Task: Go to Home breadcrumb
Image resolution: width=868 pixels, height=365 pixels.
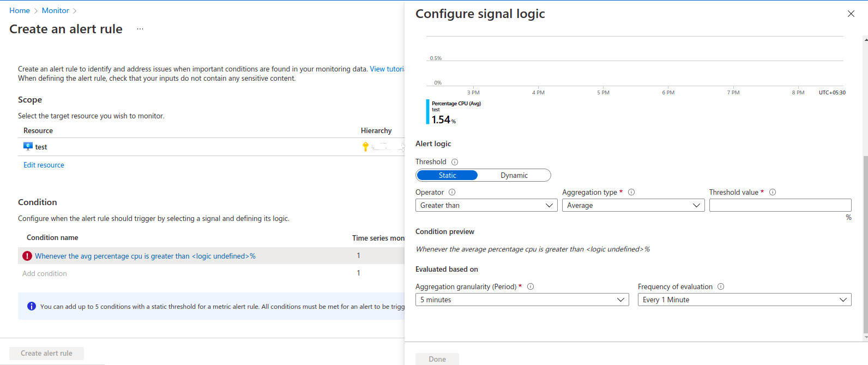Action: pyautogui.click(x=20, y=10)
